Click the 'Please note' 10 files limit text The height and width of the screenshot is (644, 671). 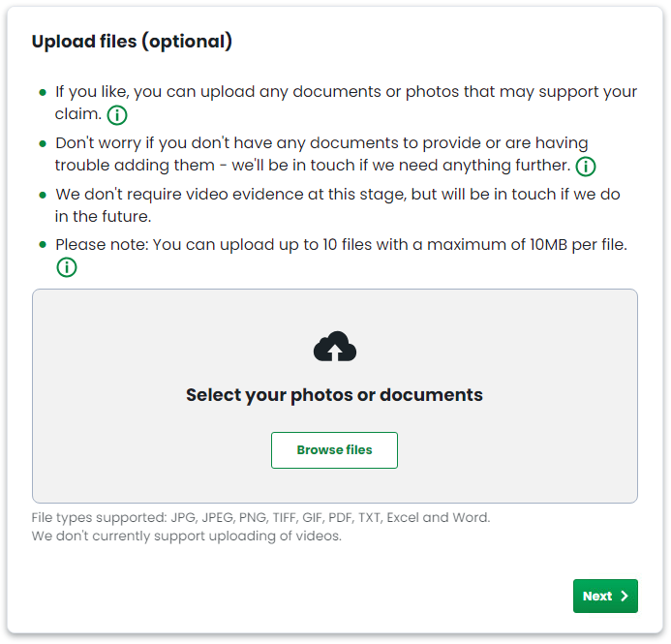[x=341, y=245]
